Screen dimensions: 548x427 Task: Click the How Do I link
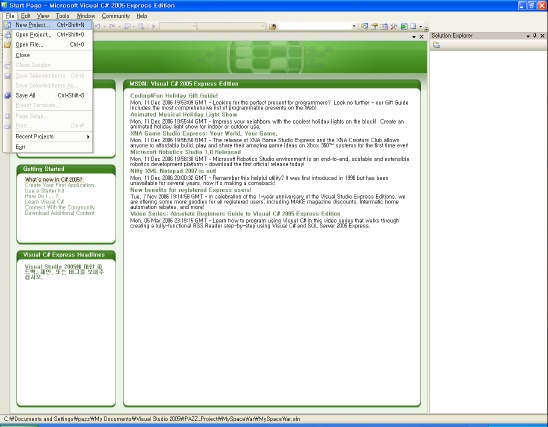click(41, 196)
